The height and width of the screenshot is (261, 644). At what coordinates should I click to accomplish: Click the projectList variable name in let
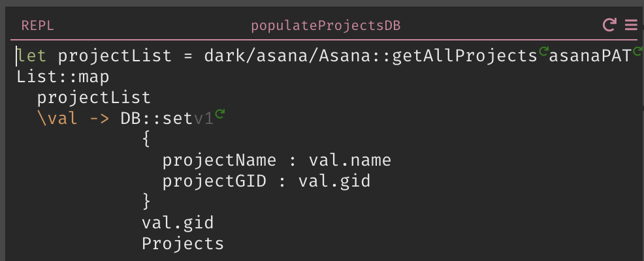click(114, 56)
